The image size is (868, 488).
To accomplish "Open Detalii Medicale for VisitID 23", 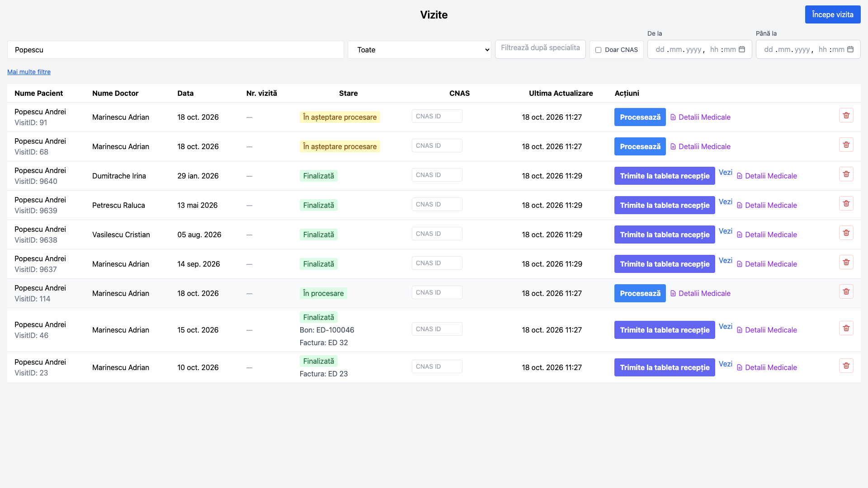I will (x=767, y=367).
